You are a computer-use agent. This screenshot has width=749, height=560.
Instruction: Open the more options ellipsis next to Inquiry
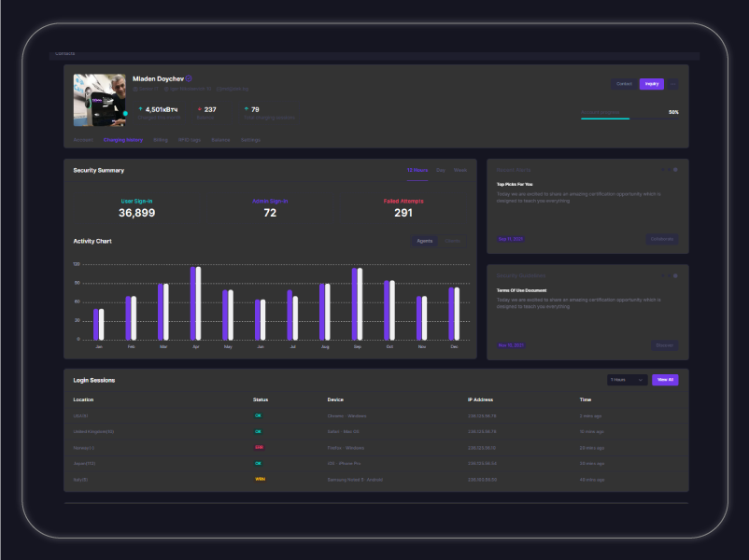[673, 84]
